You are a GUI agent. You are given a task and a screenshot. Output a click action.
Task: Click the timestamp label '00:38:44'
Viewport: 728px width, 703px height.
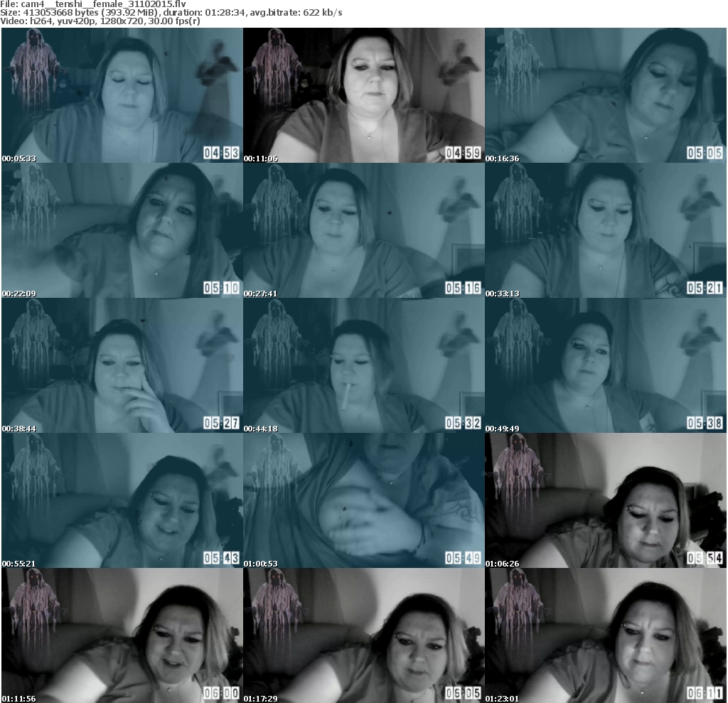19,429
